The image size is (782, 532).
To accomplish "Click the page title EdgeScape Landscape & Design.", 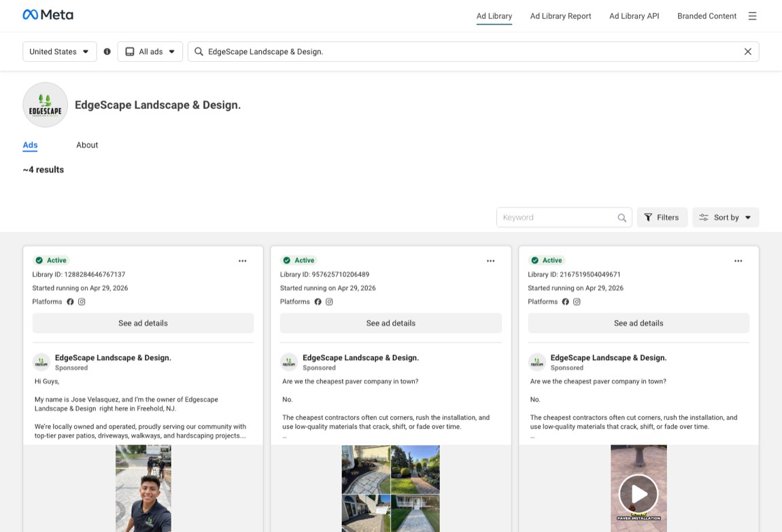I will click(158, 105).
